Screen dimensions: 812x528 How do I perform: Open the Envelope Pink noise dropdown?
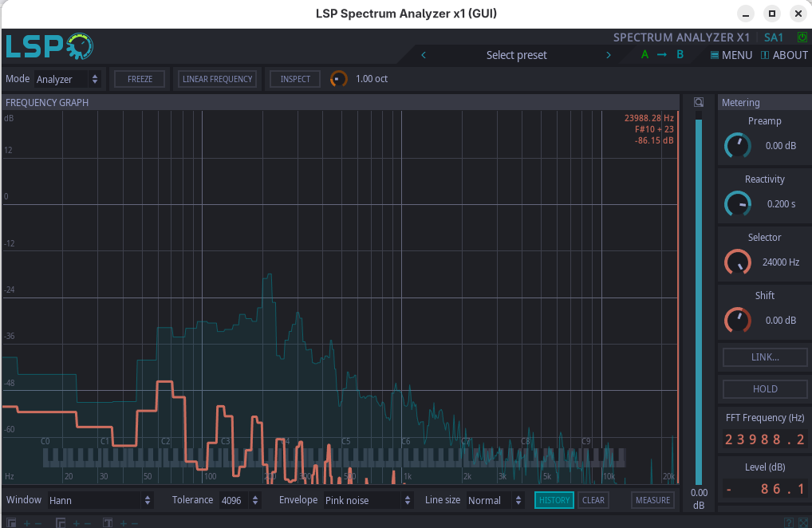369,500
